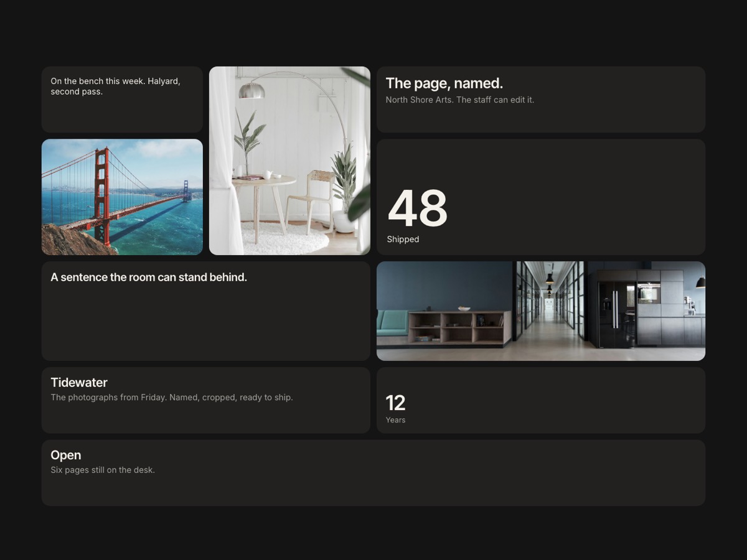Click the 'Open' heading
The width and height of the screenshot is (747, 560).
66,455
